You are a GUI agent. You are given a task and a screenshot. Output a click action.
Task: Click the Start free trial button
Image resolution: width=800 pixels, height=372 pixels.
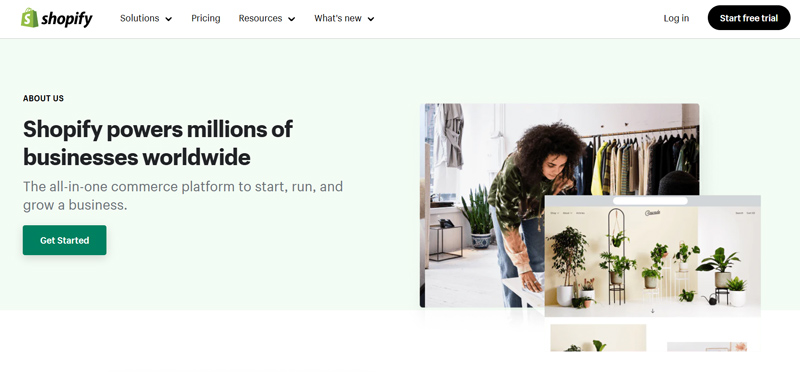(748, 18)
